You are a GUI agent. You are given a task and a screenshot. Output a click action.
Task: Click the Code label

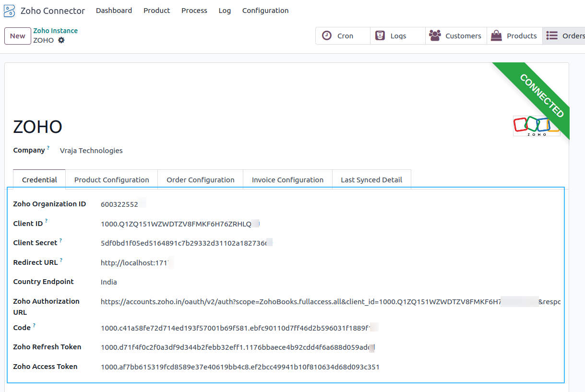[22, 328]
